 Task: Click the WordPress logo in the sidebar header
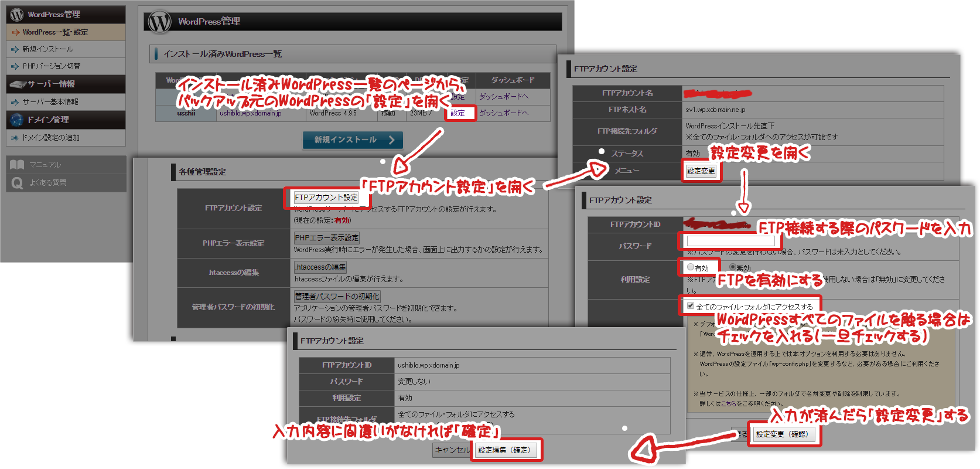tap(17, 15)
